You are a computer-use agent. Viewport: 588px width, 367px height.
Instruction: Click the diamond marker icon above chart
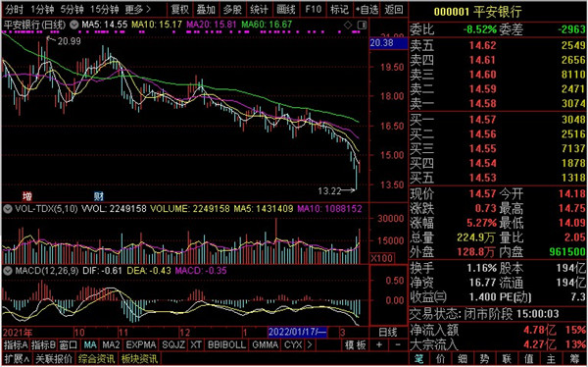pyautogui.click(x=348, y=26)
